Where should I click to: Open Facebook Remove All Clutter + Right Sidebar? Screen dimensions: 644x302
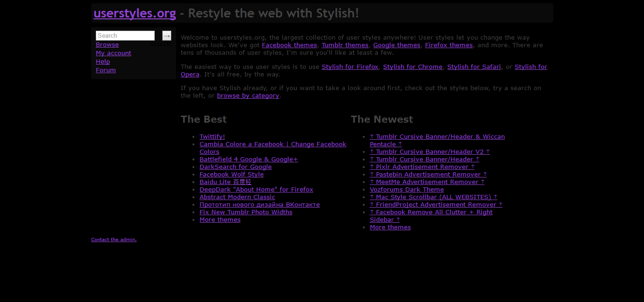[x=431, y=212]
